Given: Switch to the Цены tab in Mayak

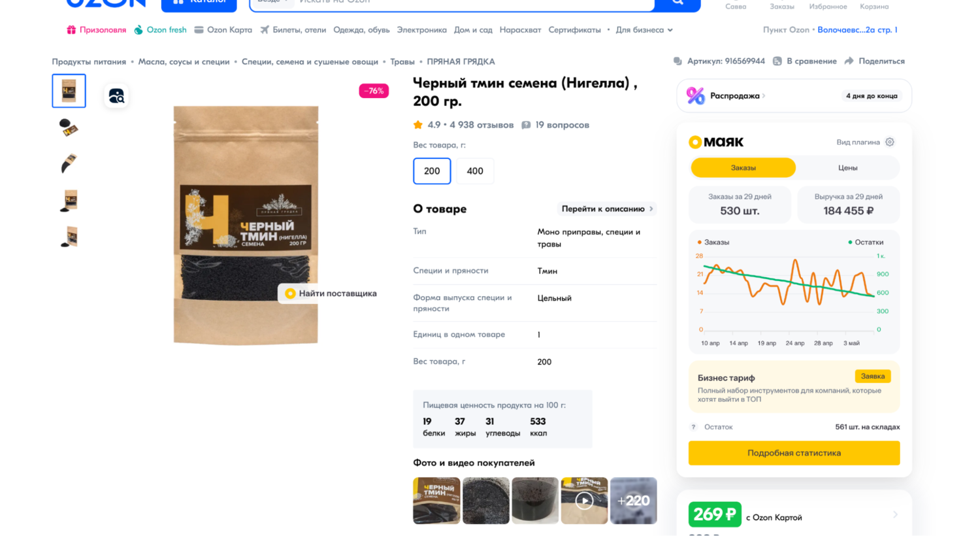Looking at the screenshot, I should point(847,168).
